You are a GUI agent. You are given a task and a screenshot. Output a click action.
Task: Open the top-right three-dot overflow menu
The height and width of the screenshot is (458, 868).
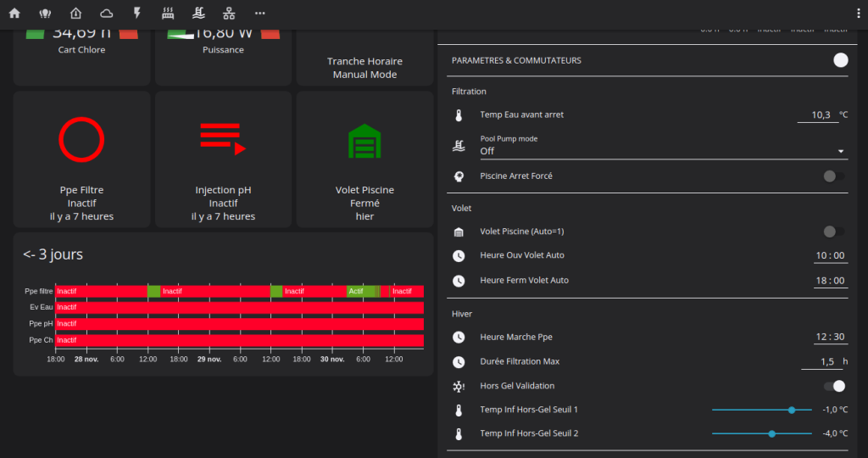tap(859, 14)
